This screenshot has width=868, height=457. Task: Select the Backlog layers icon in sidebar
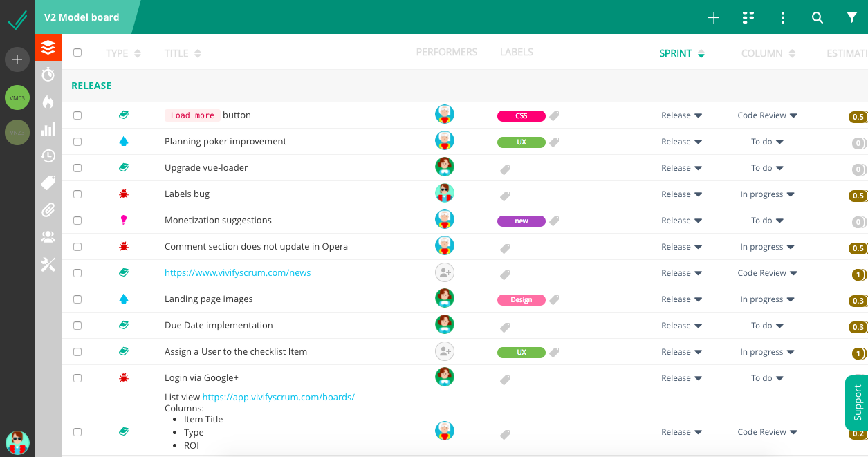click(48, 48)
